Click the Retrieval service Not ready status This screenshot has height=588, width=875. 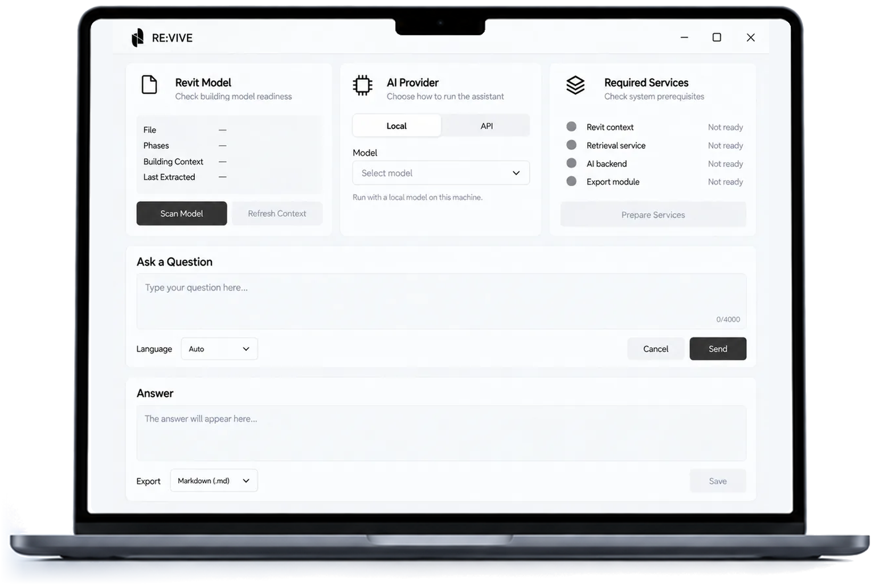pos(725,145)
